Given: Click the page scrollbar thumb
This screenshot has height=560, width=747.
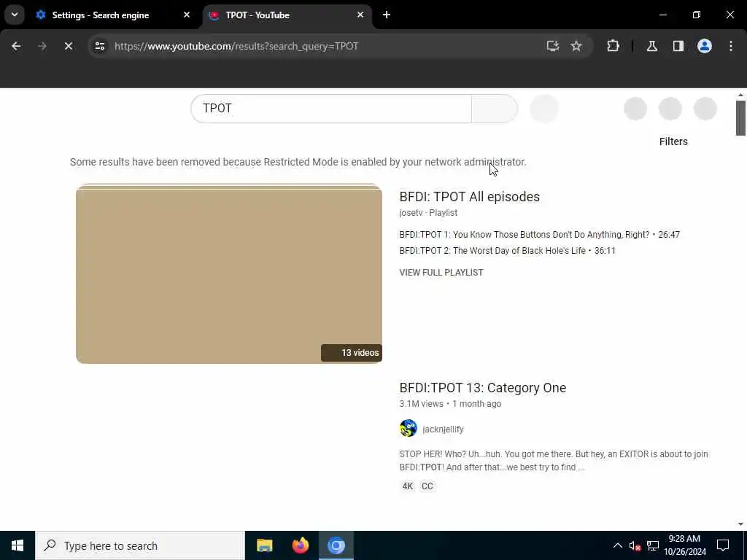Looking at the screenshot, I should [740, 118].
